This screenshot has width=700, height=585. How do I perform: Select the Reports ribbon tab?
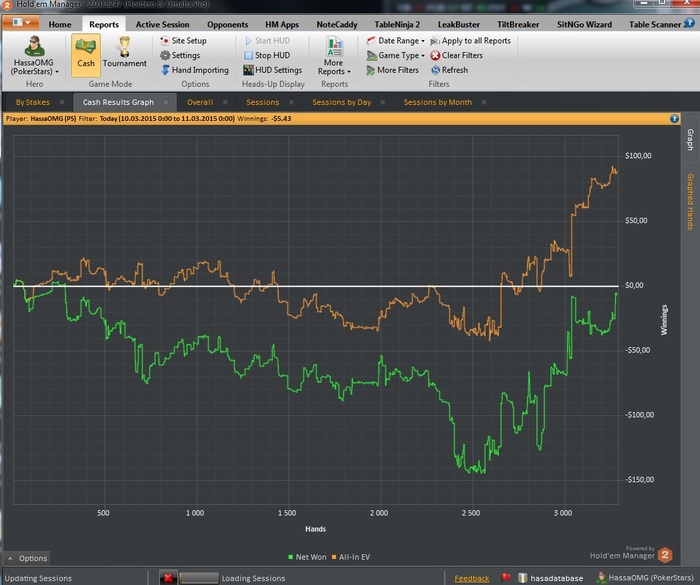point(104,25)
